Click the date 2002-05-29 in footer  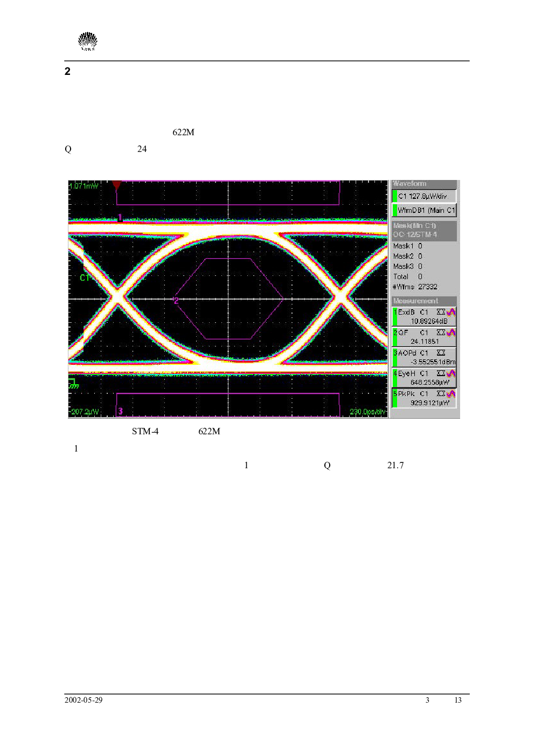(84, 700)
